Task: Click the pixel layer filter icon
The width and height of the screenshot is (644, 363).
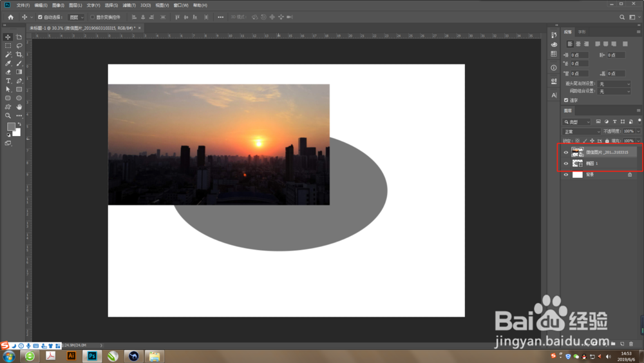Action: (x=598, y=122)
